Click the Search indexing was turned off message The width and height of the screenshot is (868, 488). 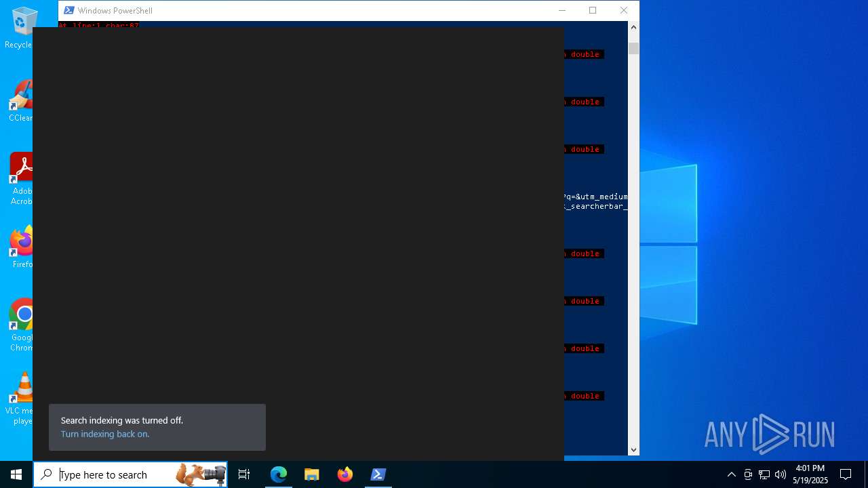(122, 420)
